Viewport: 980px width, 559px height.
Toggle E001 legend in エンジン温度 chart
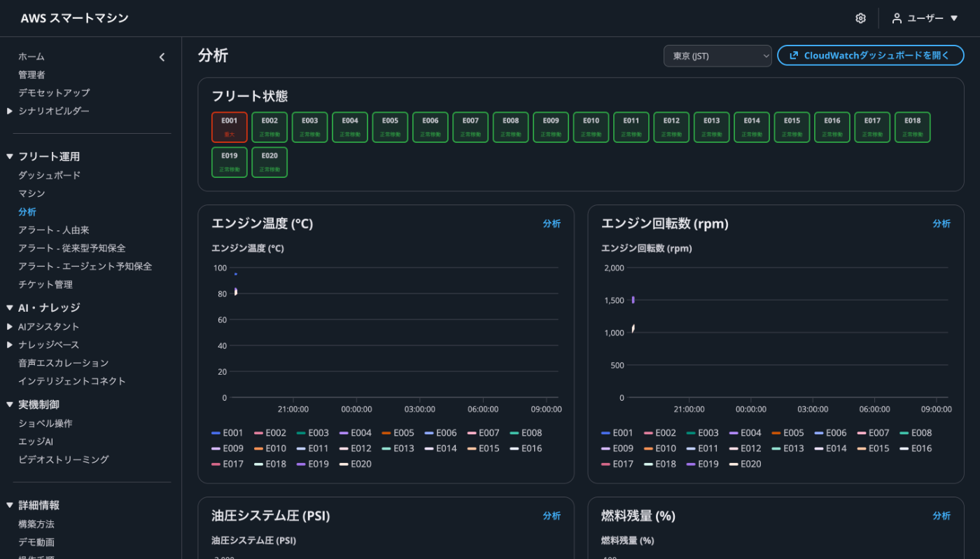tap(227, 433)
